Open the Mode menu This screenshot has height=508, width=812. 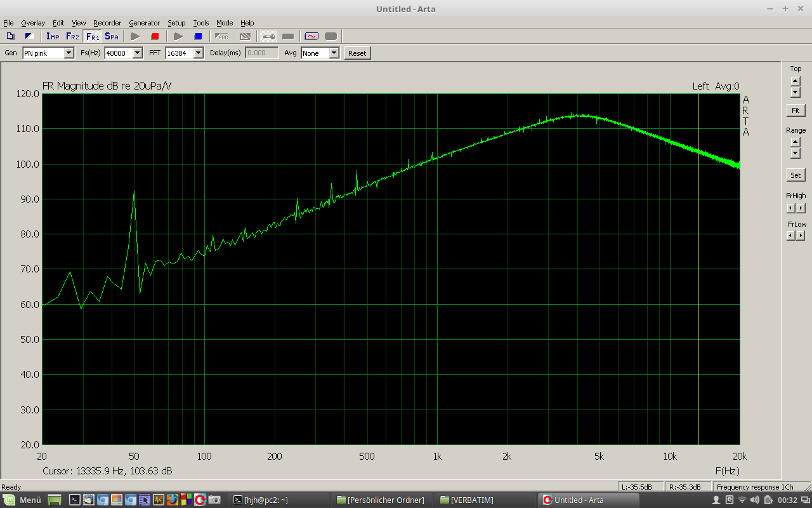(x=225, y=23)
